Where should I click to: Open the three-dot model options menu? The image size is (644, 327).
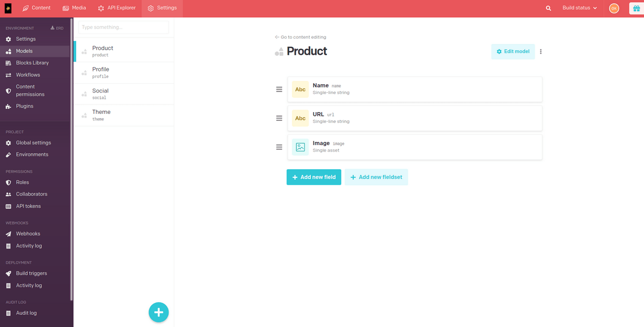(541, 52)
